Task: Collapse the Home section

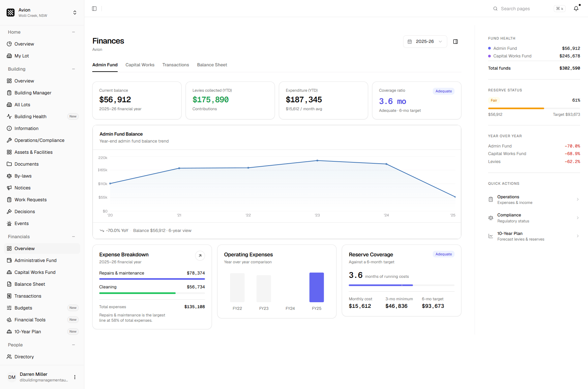Action: click(73, 32)
